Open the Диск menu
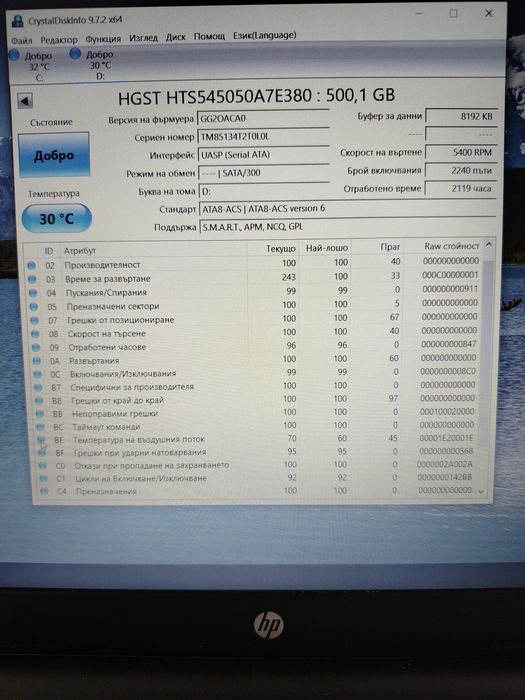 click(x=175, y=37)
